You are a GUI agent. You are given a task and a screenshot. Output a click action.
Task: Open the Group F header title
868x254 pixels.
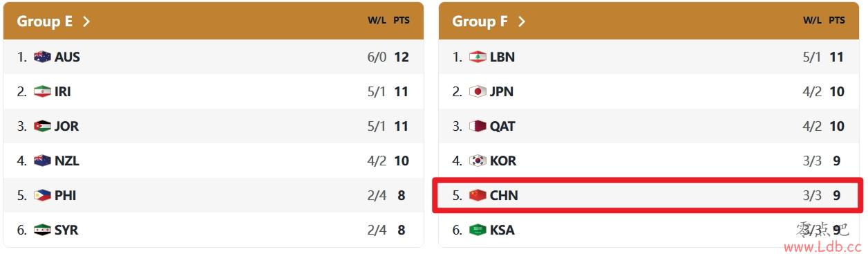click(480, 21)
